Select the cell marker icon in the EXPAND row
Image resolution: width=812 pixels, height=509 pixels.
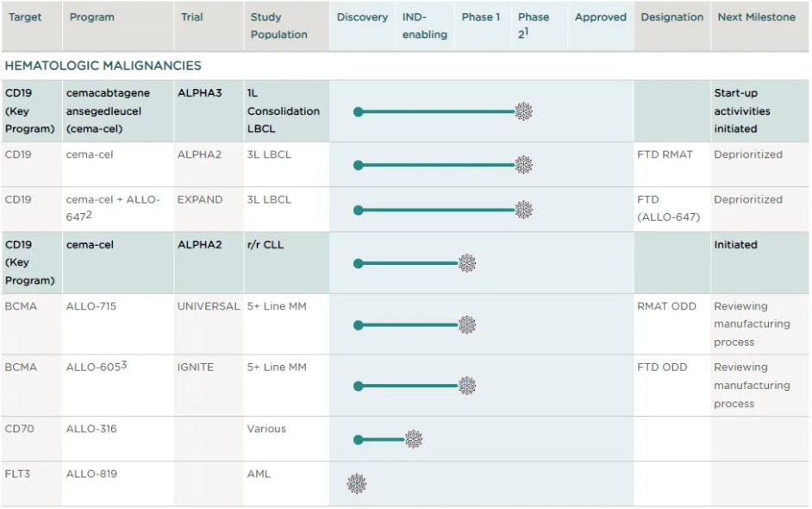tap(523, 210)
